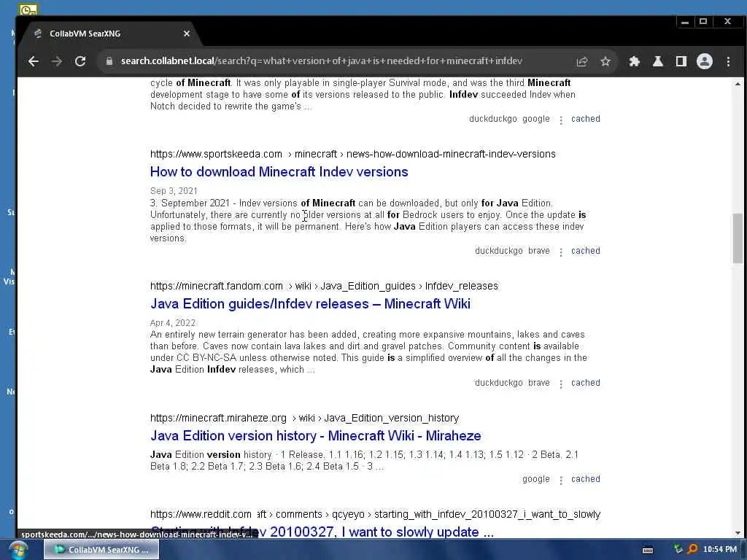The image size is (747, 560).
Task: Click CollabVM SearXNG taskbar button
Action: pyautogui.click(x=101, y=550)
